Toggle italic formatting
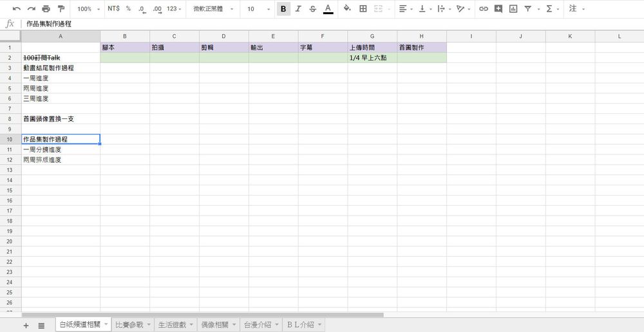This screenshot has width=644, height=332. tap(298, 9)
